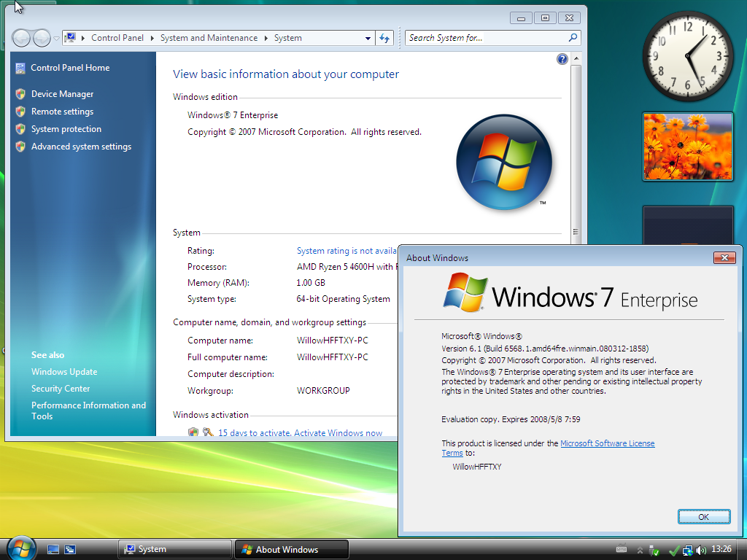Show hidden tray icons chevron
Viewport: 747px width, 560px height.
[639, 550]
